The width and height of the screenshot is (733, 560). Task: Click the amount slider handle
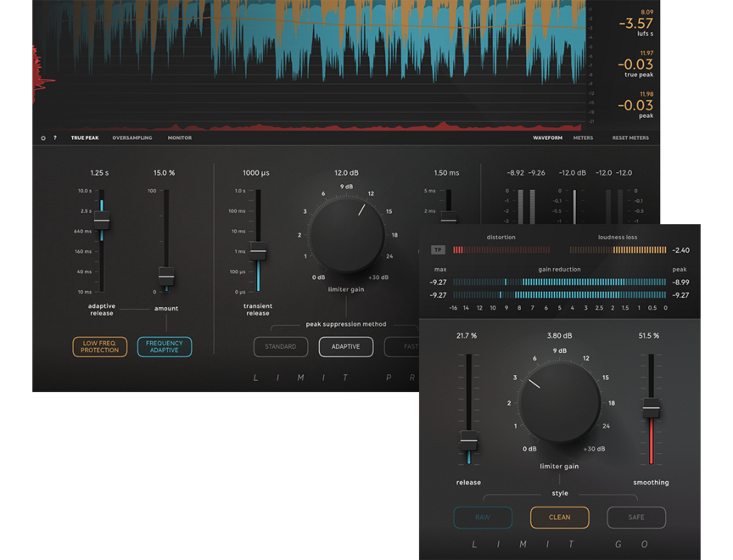coord(166,277)
